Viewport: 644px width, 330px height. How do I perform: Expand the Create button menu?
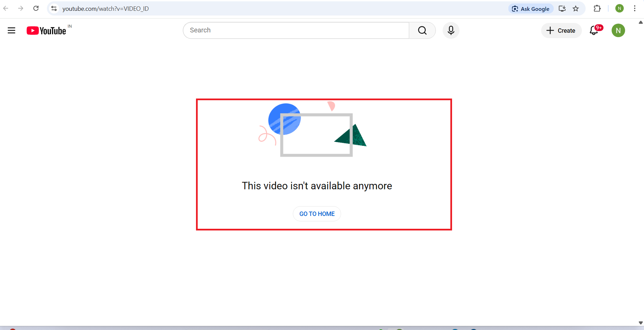coord(561,30)
